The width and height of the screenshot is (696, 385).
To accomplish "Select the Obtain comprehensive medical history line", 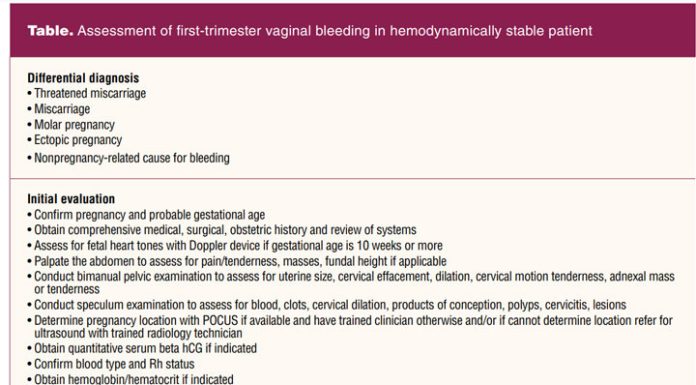I will pyautogui.click(x=222, y=230).
